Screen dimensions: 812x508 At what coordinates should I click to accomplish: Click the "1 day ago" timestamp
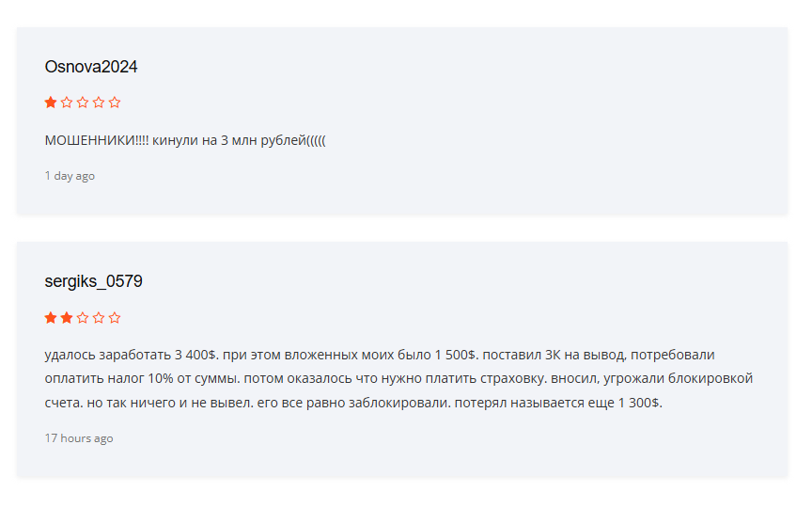(70, 176)
